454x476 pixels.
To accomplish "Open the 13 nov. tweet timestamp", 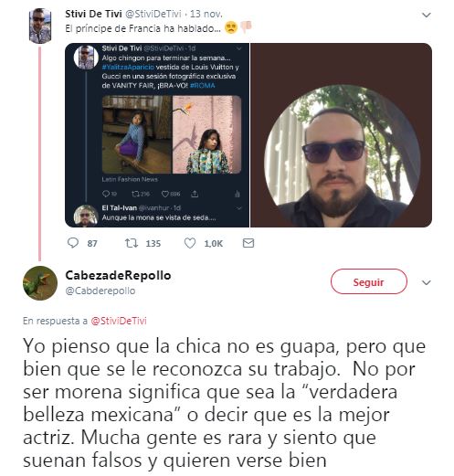I will [x=206, y=14].
